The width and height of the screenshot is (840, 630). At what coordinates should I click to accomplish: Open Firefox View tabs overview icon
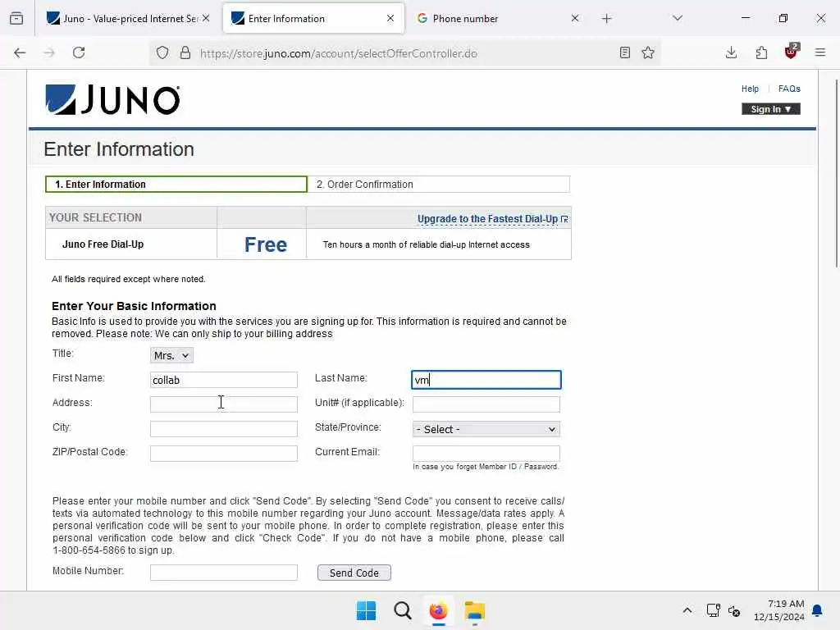click(x=16, y=18)
